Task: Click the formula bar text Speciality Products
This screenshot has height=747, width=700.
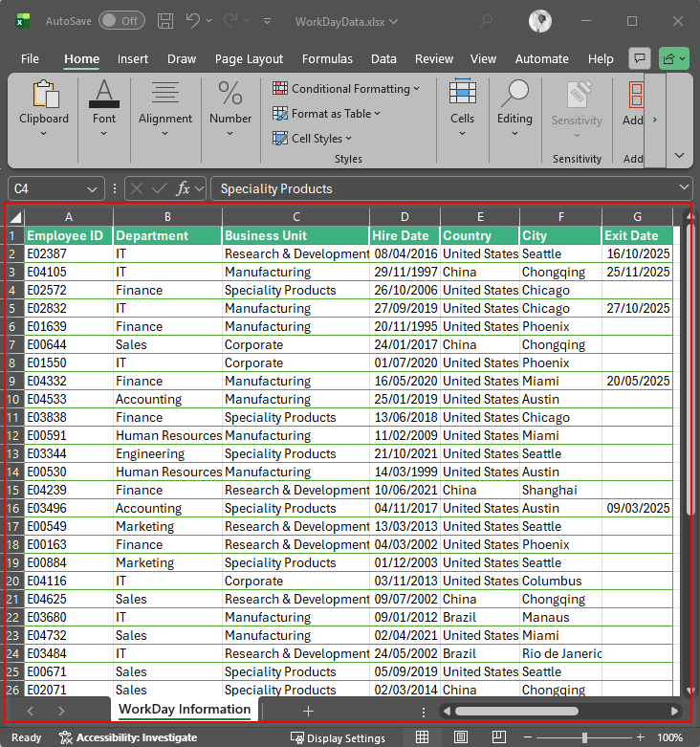Action: (x=276, y=189)
